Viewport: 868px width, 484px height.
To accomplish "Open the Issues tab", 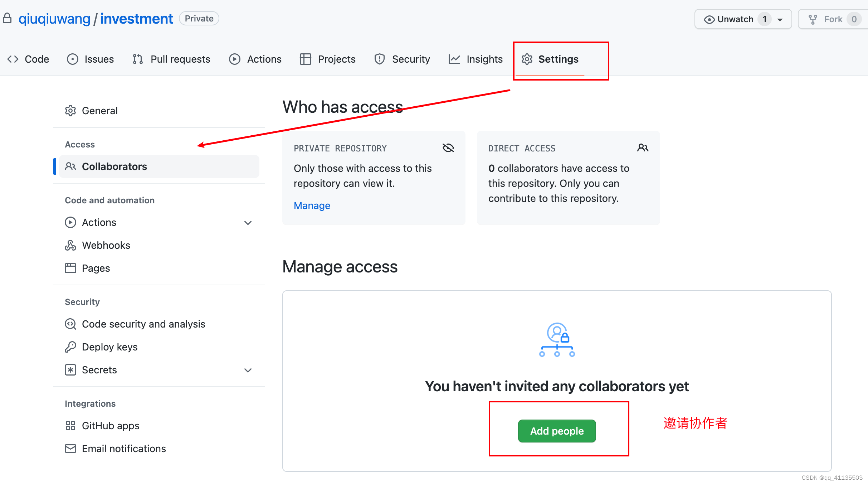I will pyautogui.click(x=91, y=59).
